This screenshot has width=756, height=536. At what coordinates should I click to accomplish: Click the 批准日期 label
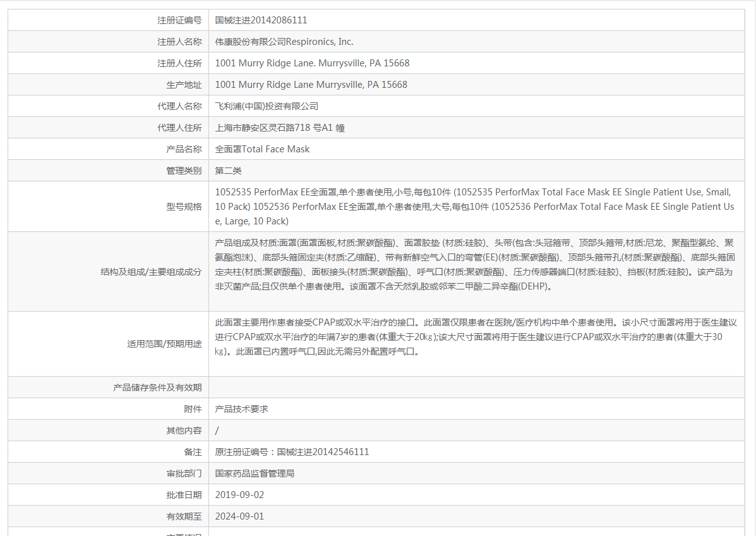184,495
